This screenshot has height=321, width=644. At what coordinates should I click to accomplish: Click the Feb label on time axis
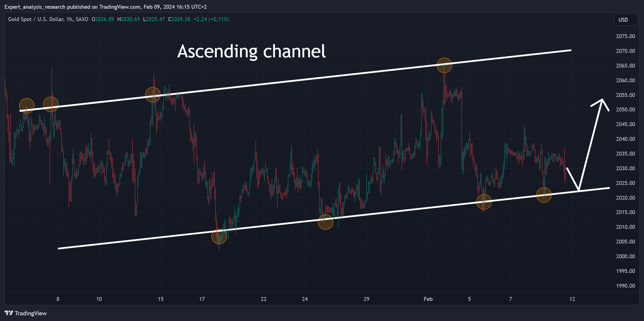point(428,299)
